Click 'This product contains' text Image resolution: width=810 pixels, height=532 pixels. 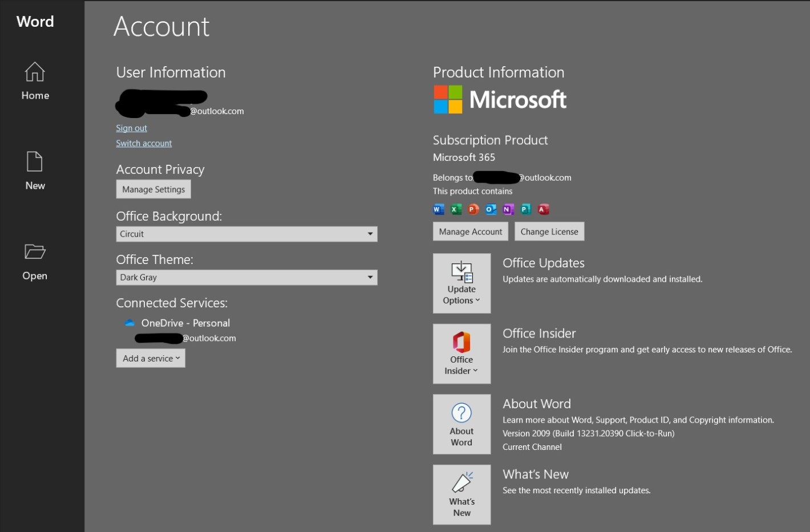point(472,191)
